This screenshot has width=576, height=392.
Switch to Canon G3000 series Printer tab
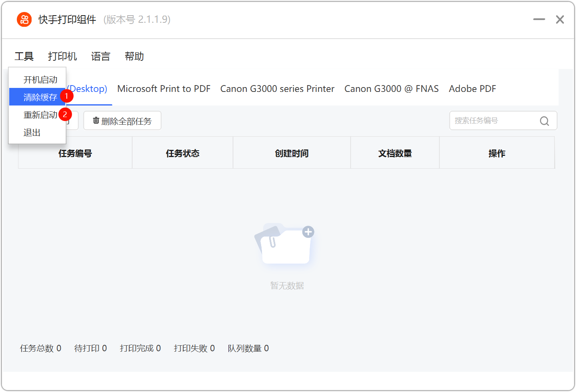(277, 89)
